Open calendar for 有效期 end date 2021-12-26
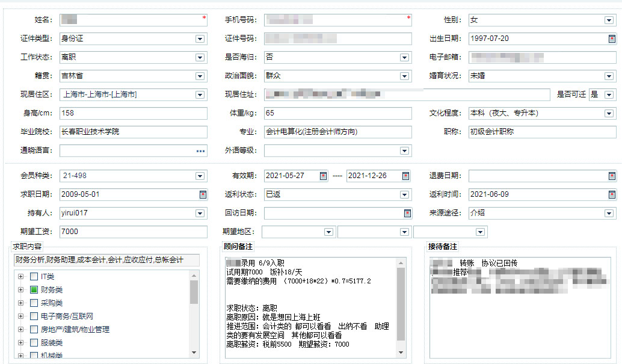622x364 pixels. point(405,176)
